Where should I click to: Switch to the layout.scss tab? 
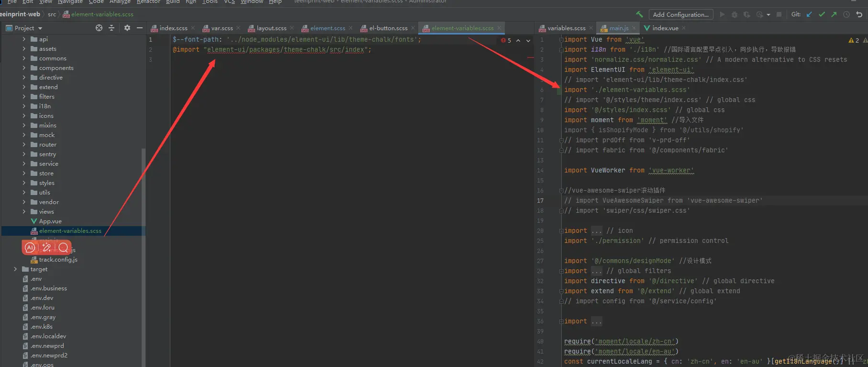pyautogui.click(x=271, y=28)
